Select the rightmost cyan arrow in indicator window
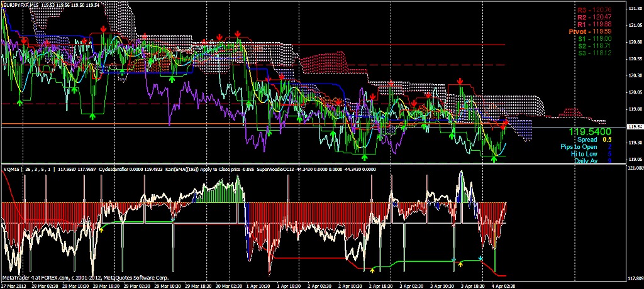The image size is (644, 289). click(481, 258)
